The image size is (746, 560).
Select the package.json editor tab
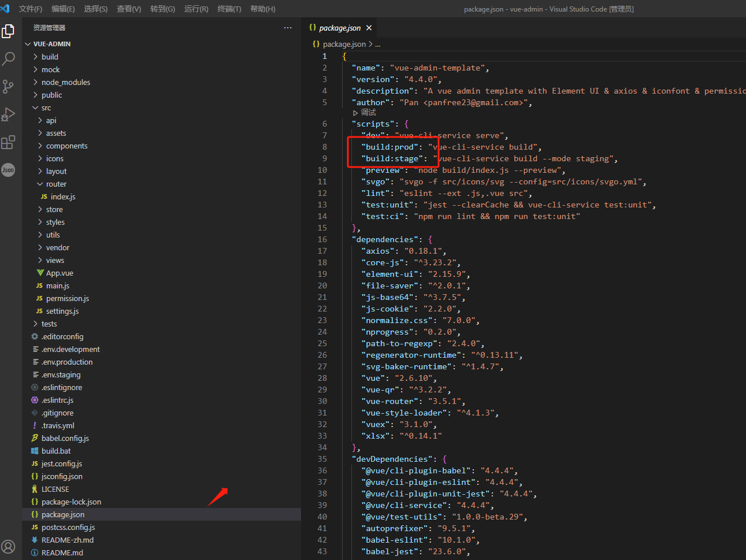(340, 28)
